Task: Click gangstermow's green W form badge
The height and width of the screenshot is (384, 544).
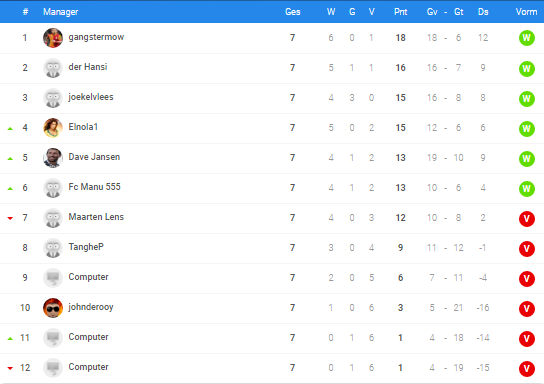Action: 526,38
